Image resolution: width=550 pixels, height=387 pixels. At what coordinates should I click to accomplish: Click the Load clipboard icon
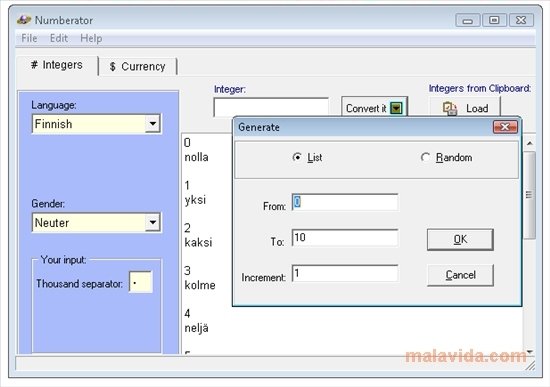[x=450, y=108]
